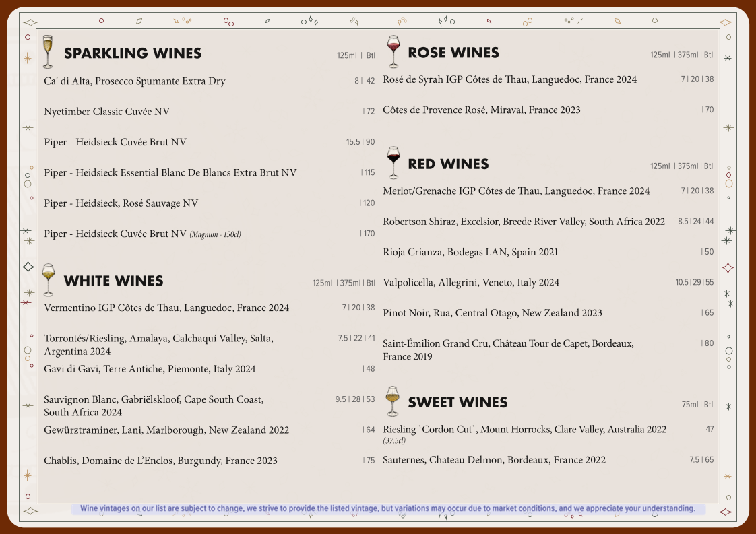This screenshot has width=756, height=534.
Task: Click Saint-Émilion Grand Cru entry
Action: (x=508, y=350)
